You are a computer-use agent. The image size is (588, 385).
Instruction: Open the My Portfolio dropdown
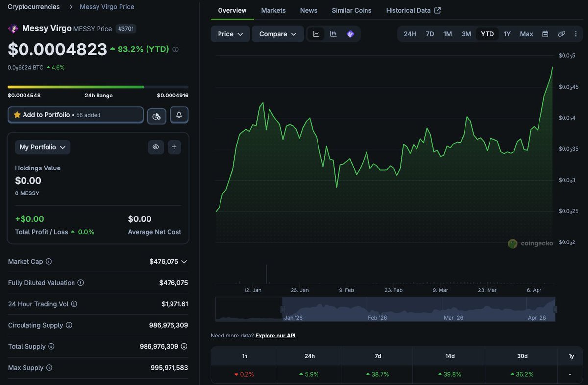point(43,147)
